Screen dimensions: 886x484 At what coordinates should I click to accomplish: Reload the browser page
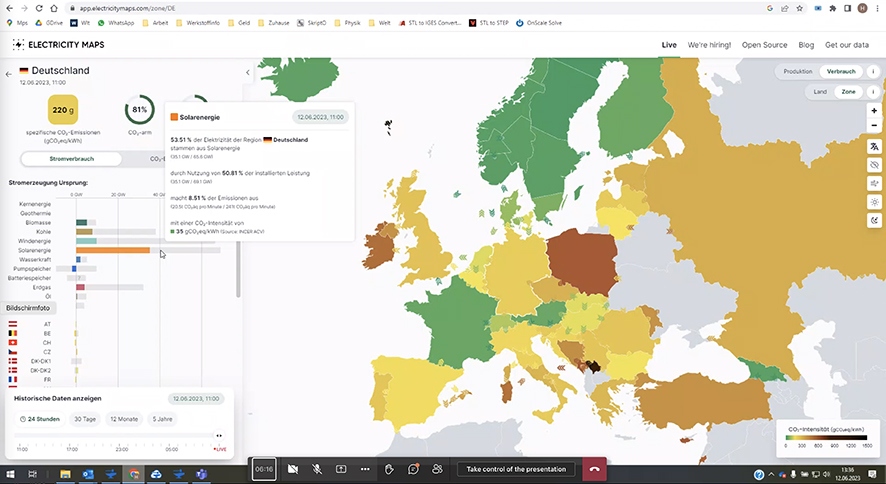pyautogui.click(x=39, y=8)
